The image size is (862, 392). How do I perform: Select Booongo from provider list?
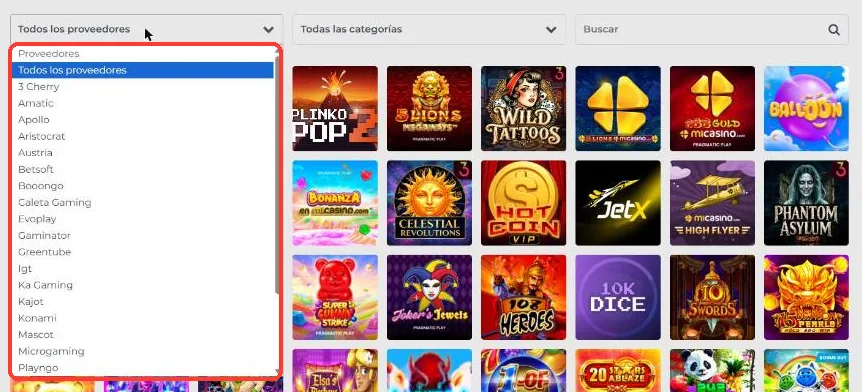142,186
